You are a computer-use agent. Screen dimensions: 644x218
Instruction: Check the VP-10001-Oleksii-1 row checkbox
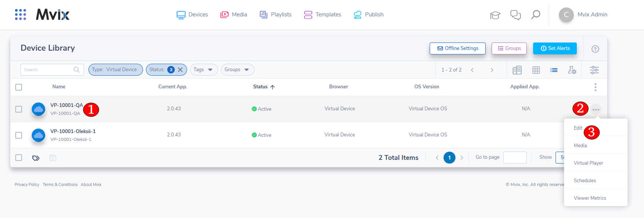[x=19, y=135]
